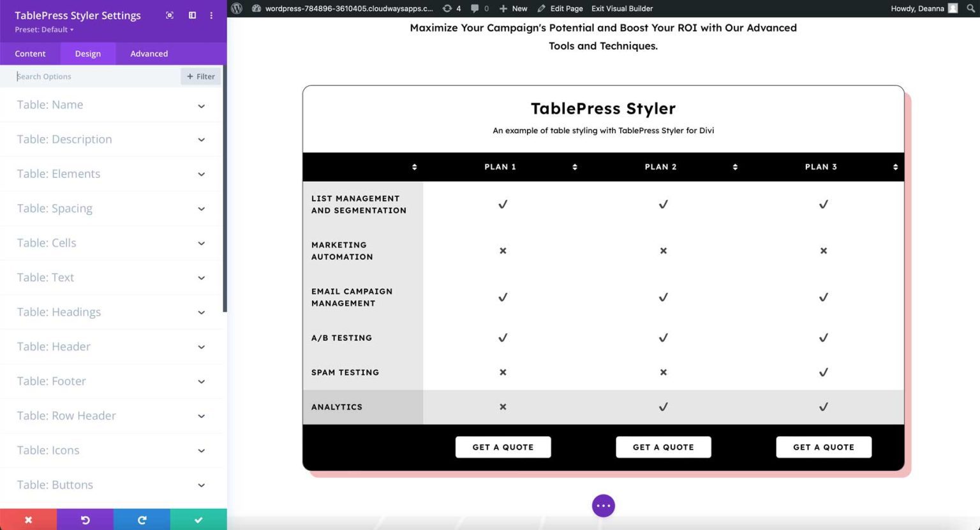The width and height of the screenshot is (980, 530).
Task: Select the Content tab
Action: 30,54
